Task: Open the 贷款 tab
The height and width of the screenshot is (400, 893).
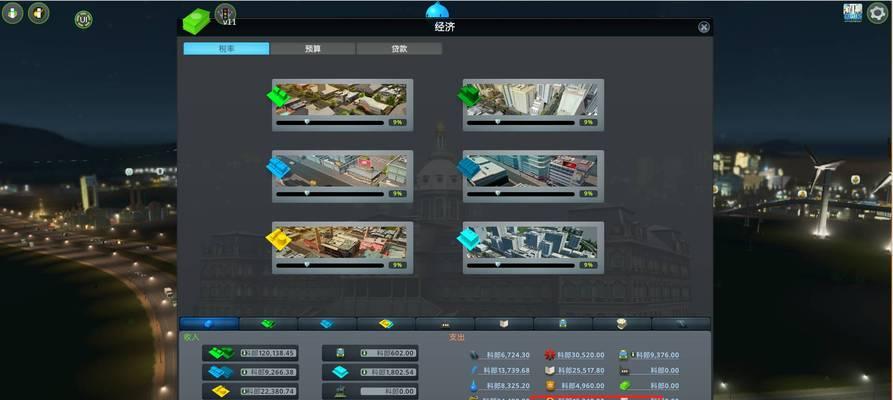Action: (x=399, y=49)
